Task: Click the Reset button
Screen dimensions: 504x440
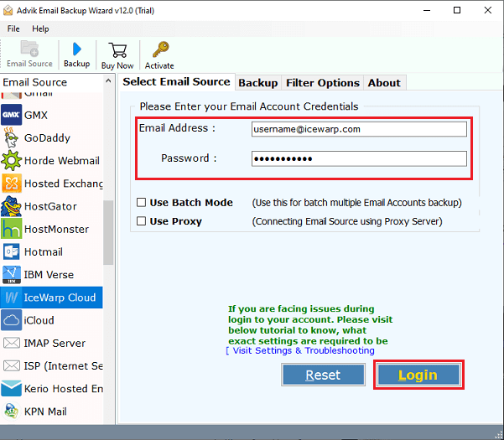Action: 323,375
